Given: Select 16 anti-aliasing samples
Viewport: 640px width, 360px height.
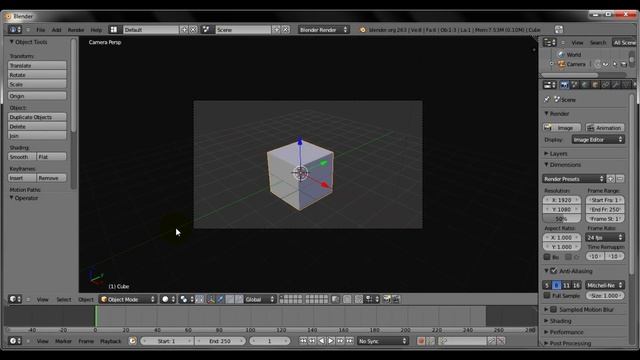Looking at the screenshot, I should click(576, 285).
